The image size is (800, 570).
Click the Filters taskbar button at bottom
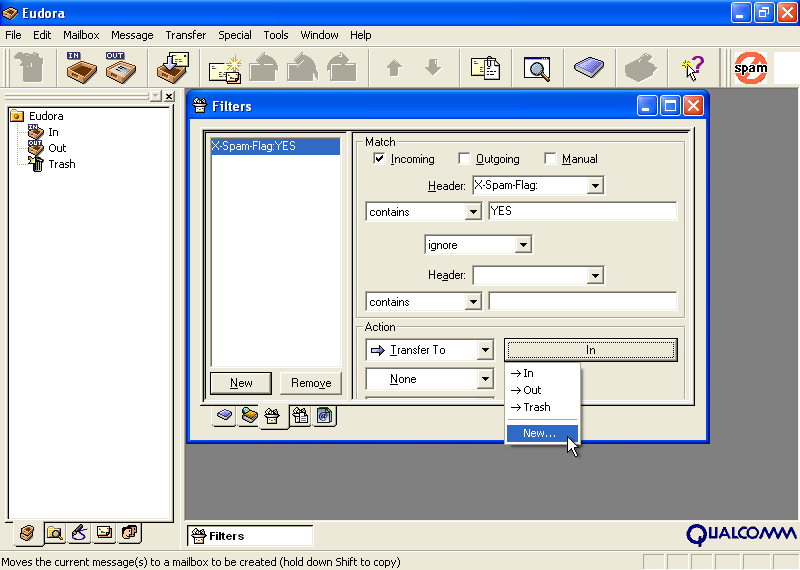coord(250,536)
